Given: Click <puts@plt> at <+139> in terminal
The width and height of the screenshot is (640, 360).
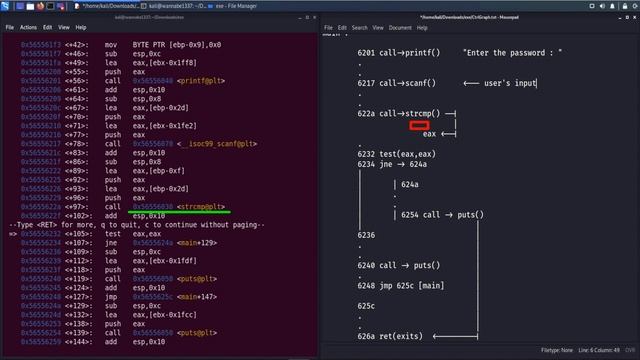Looking at the screenshot, I should point(197,333).
